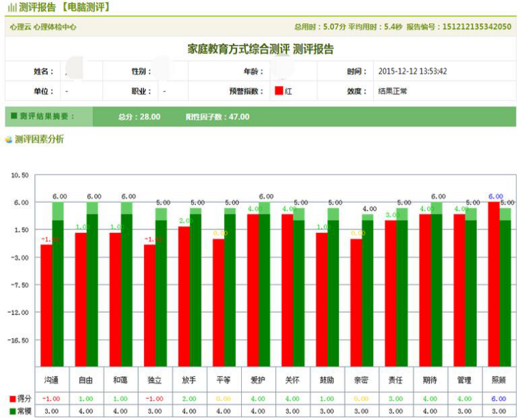Click the 常模 cell 3.00 under 关怀
The width and height of the screenshot is (522, 420).
(292, 411)
